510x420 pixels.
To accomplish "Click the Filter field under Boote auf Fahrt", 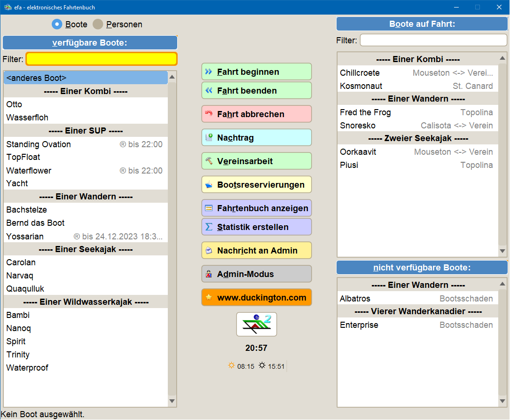I will tap(433, 40).
